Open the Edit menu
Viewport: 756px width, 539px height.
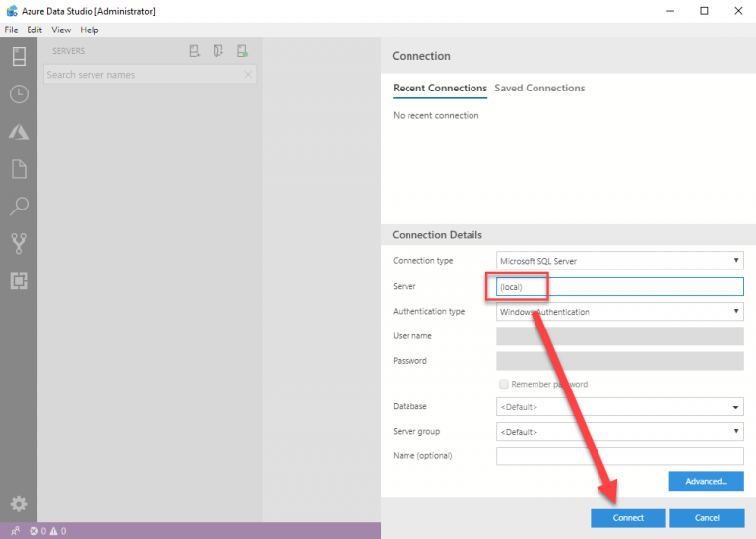(x=34, y=30)
